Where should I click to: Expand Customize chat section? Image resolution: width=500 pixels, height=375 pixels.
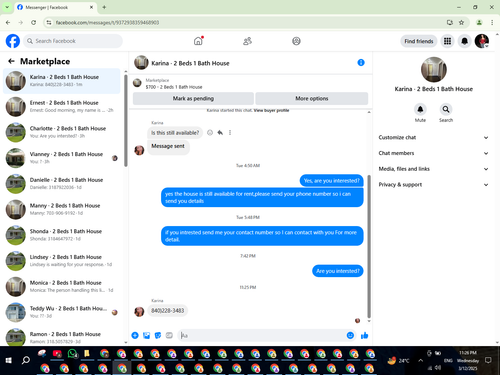(x=433, y=137)
